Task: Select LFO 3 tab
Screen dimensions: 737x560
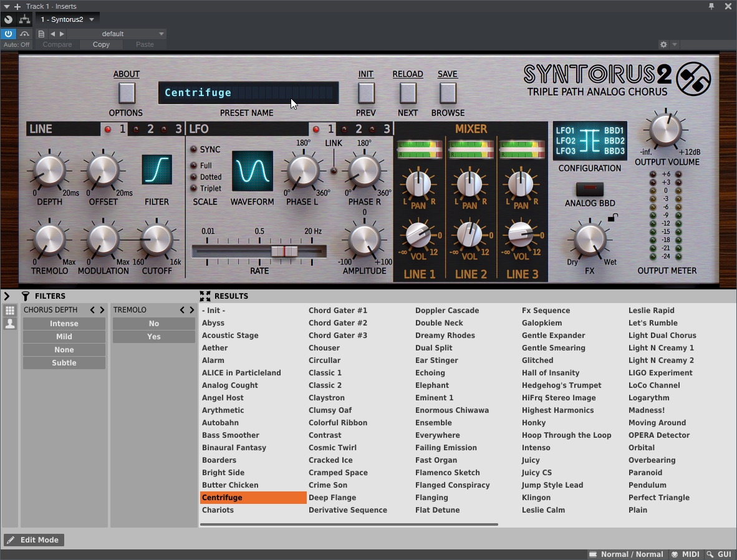Action: (379, 129)
